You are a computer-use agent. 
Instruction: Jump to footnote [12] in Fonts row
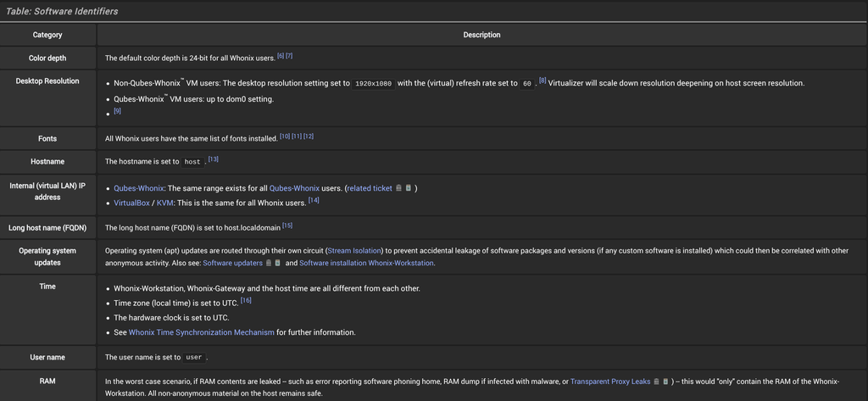coord(309,136)
